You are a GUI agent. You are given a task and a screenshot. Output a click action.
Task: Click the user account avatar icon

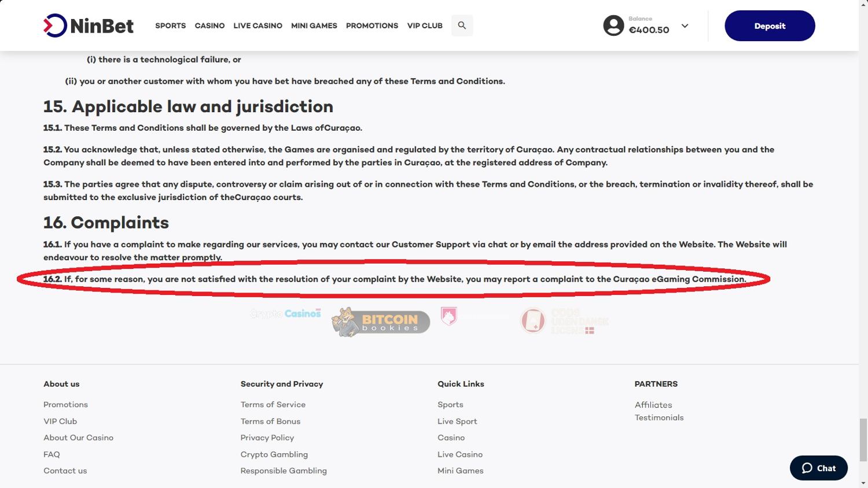(x=613, y=25)
